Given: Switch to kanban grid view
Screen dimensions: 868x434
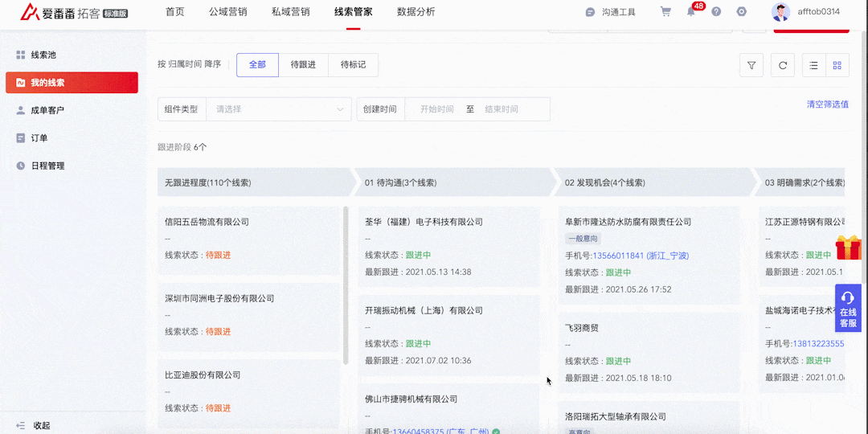Looking at the screenshot, I should coord(837,65).
